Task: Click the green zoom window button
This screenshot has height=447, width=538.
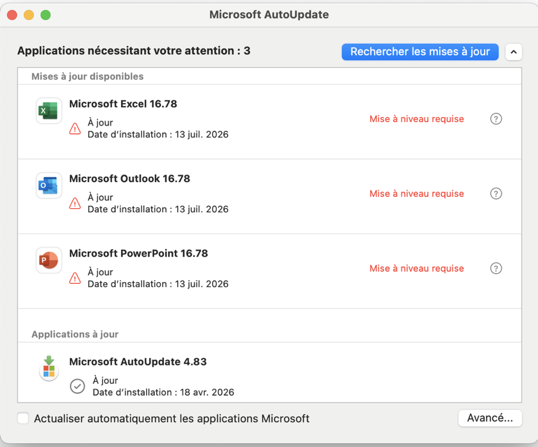Action: 46,15
